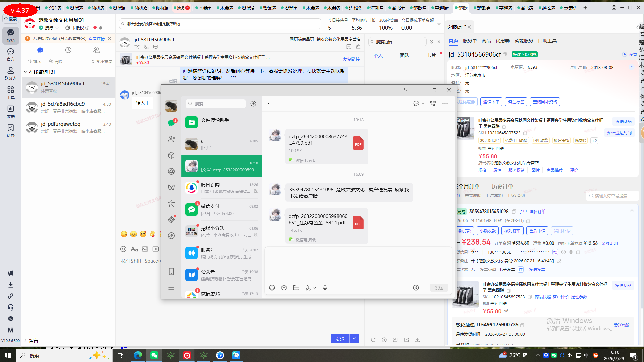Toggle the eye icon to reveal phone number

coord(571,252)
